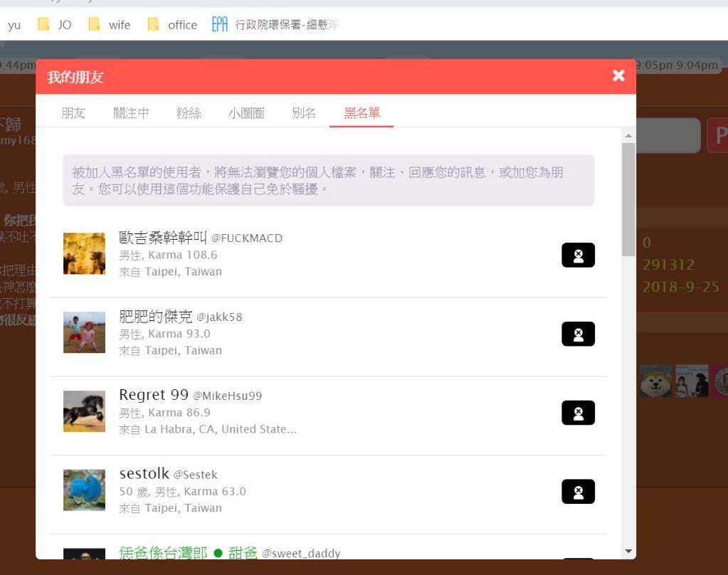728x575 pixels.
Task: Unblock user 歐吉桑幹幹叫 @FUCKMACD
Action: pyautogui.click(x=578, y=255)
